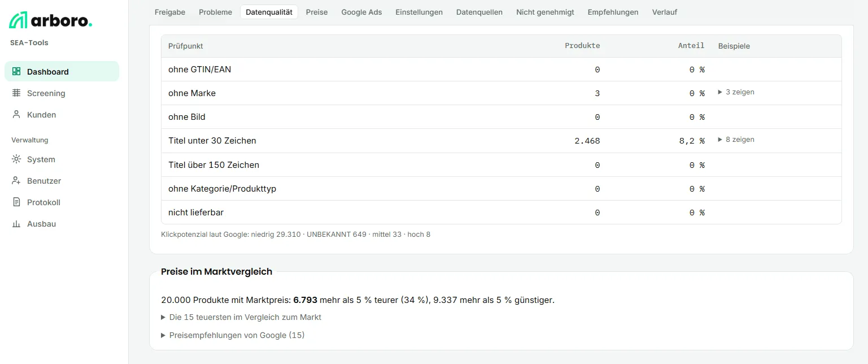Screen dimensions: 868x364
Task: Click the 'Titel unter 30 Zeichen' label
Action: (212, 141)
